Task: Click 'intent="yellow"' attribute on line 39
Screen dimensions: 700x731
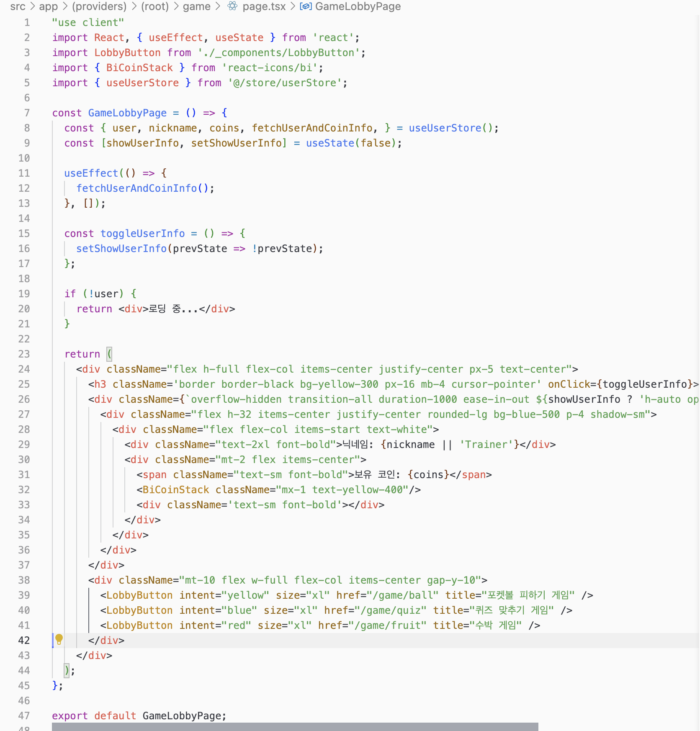Action: [x=224, y=595]
